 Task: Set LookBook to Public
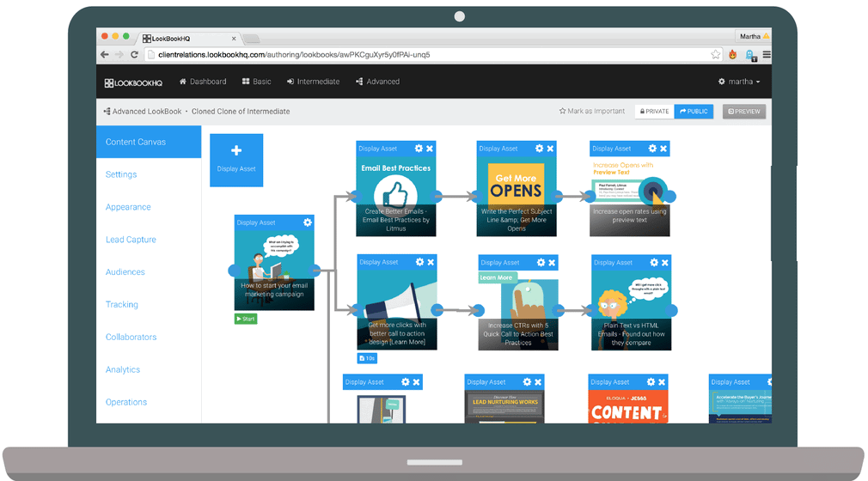pos(694,112)
